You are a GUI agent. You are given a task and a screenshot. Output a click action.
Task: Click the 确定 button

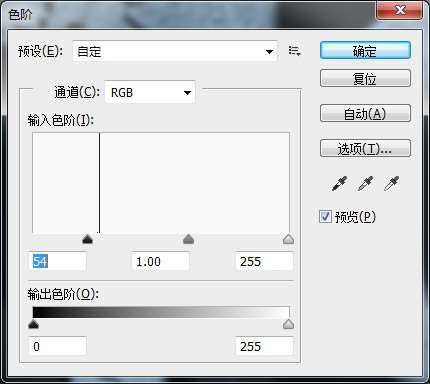365,51
